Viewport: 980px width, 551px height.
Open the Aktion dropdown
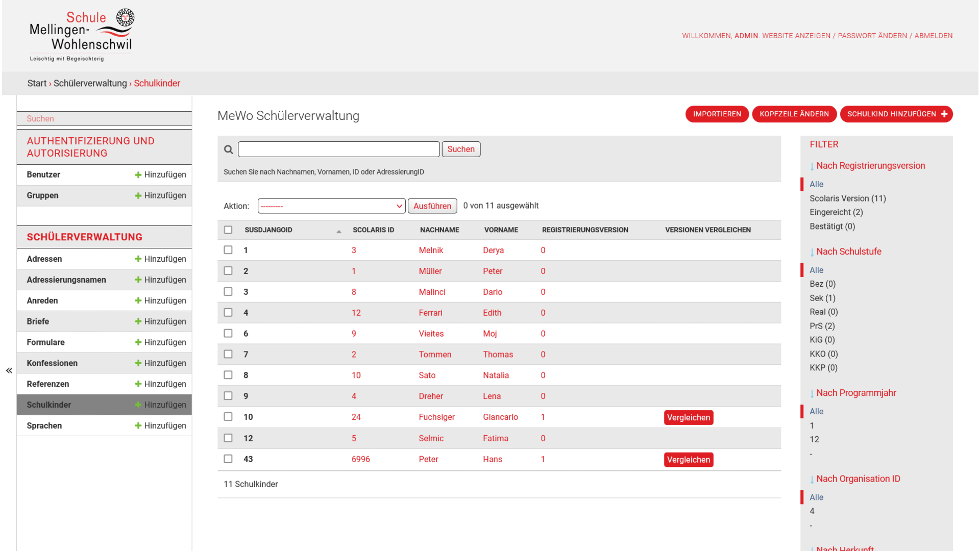(331, 206)
